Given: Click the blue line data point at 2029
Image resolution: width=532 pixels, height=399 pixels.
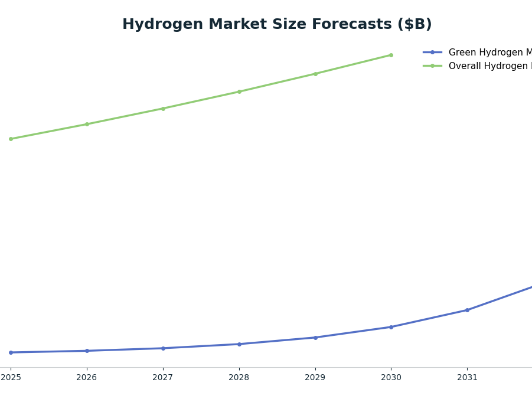Looking at the screenshot, I should [x=315, y=338].
